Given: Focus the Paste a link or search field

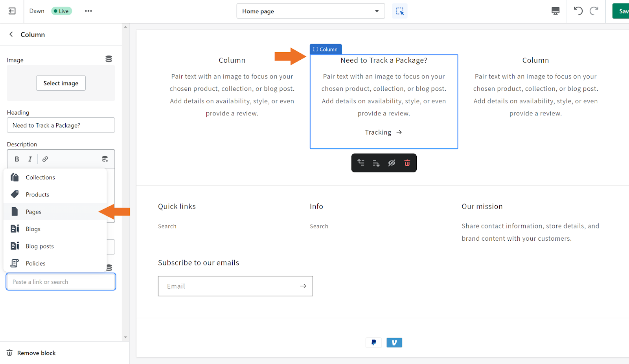Looking at the screenshot, I should pos(61,282).
